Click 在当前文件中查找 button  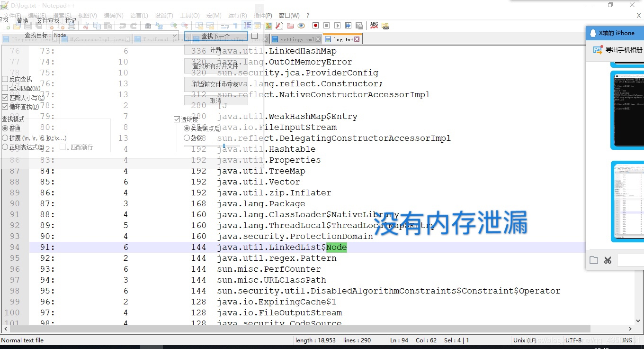pos(215,84)
